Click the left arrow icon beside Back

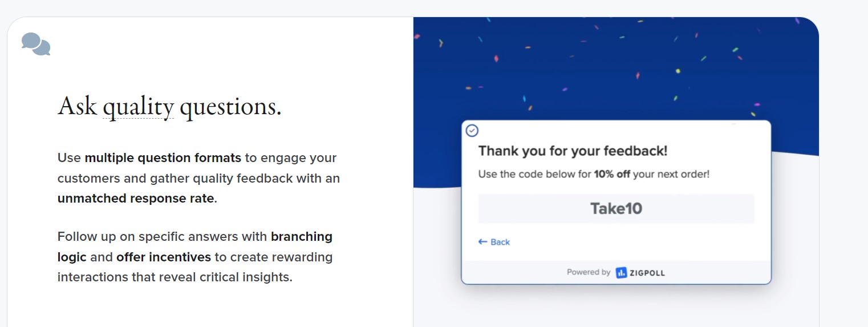pyautogui.click(x=482, y=242)
